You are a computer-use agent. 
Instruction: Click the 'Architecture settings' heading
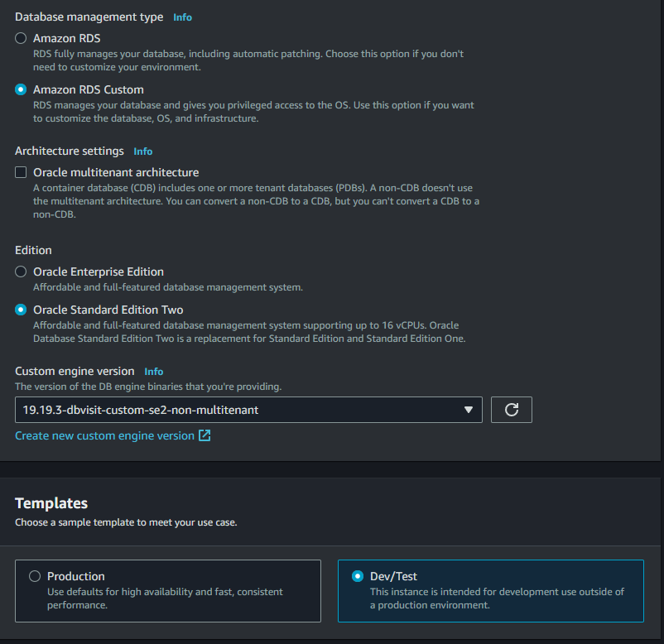tap(70, 151)
